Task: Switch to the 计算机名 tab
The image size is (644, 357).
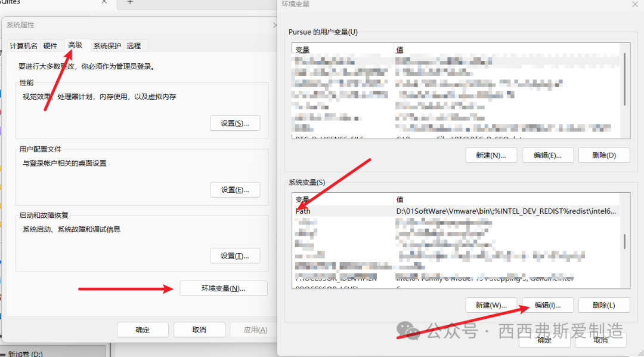Action: (24, 46)
